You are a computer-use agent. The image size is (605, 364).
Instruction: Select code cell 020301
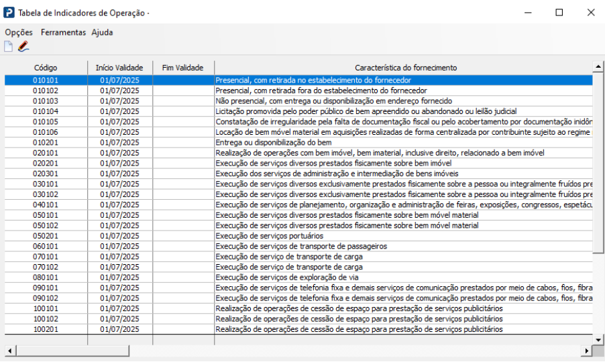(x=46, y=174)
